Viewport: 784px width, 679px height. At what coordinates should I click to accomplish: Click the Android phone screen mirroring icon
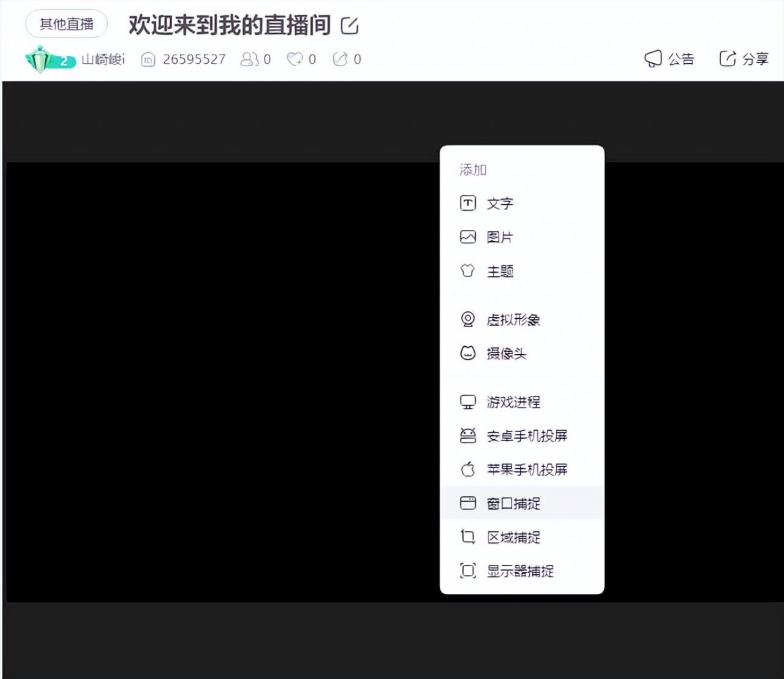coord(468,436)
